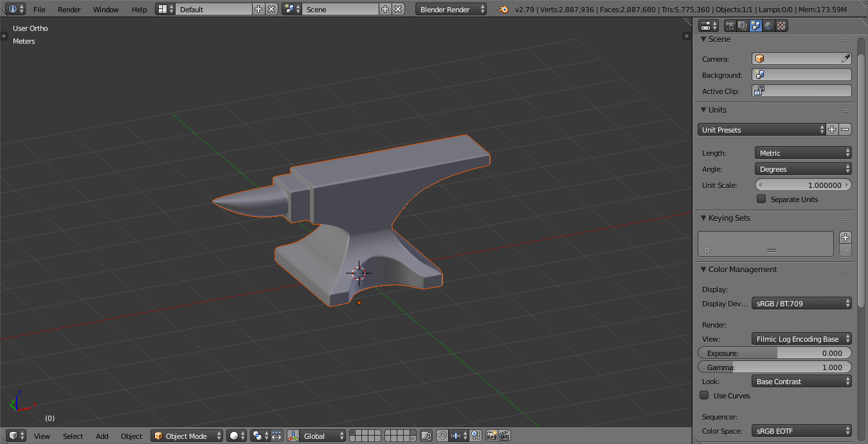Render an OpenGL animation via the clapperboard icon
The width and height of the screenshot is (868, 444).
[x=503, y=436]
